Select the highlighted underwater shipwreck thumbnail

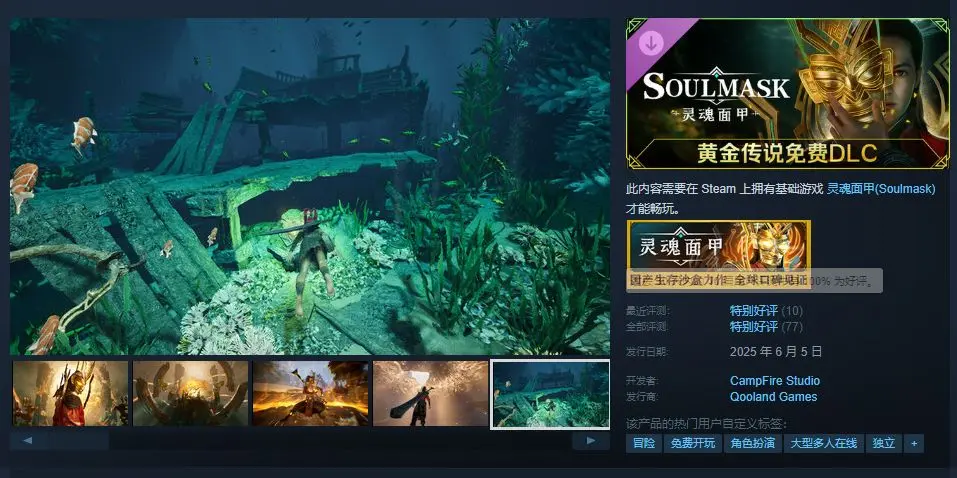550,394
